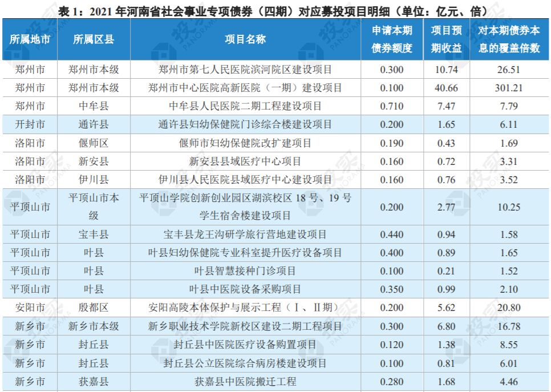Viewport: 551px width, 392px height.
Task: Click the coverage value 7.79
Action: pyautogui.click(x=509, y=106)
